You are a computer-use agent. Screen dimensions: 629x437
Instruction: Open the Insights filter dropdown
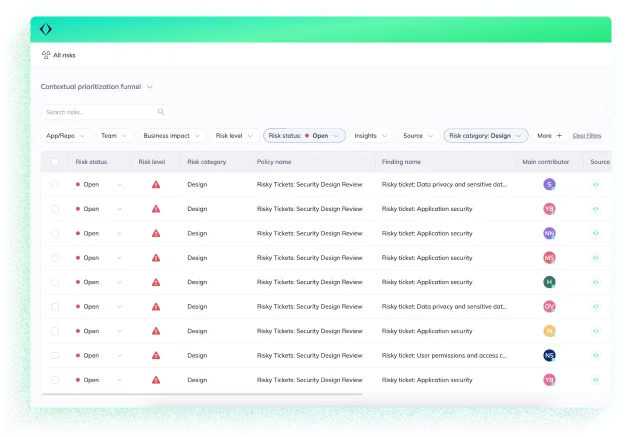371,136
